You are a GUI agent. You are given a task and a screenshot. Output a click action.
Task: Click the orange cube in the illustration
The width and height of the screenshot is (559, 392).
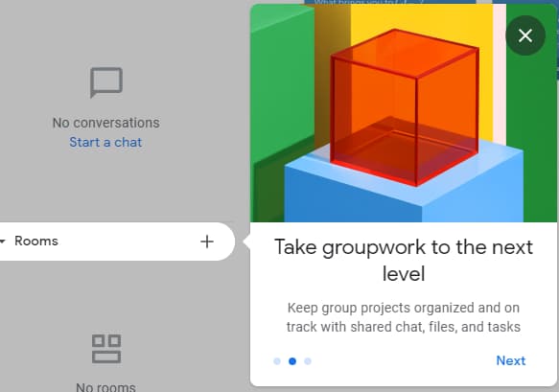pyautogui.click(x=404, y=107)
